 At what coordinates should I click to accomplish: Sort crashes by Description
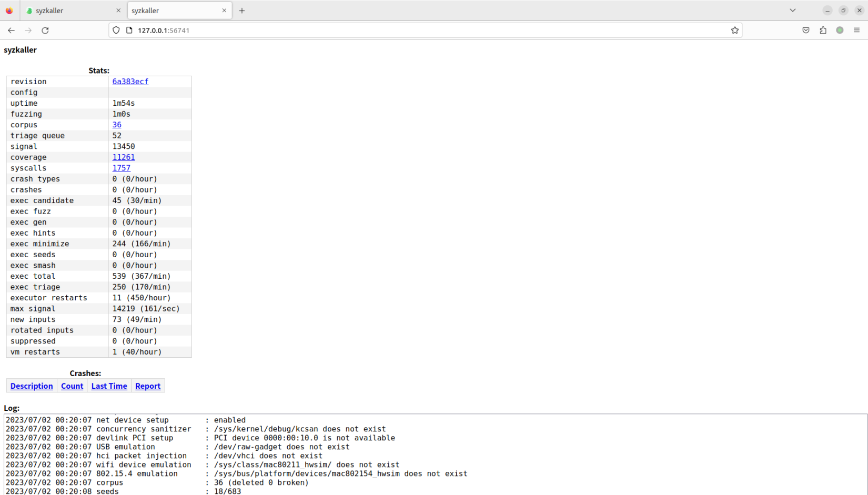coord(32,386)
